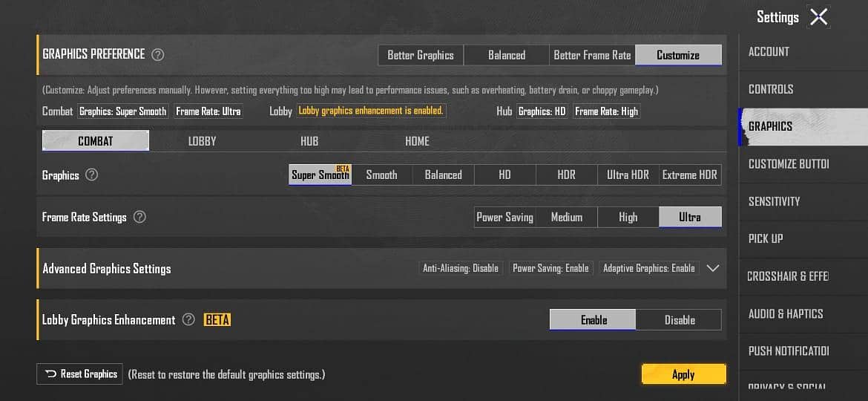
Task: Set frame rate to Power Saving
Action: (x=504, y=218)
